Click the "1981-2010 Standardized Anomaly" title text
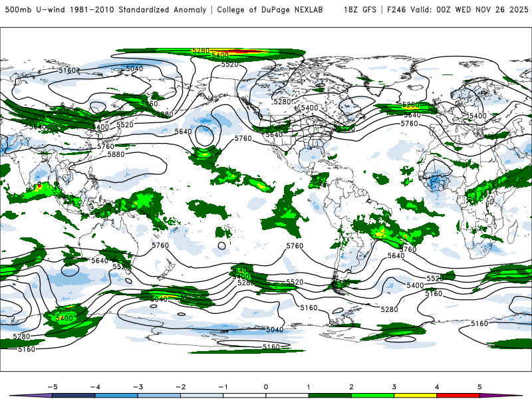The height and width of the screenshot is (399, 532). coord(138,9)
